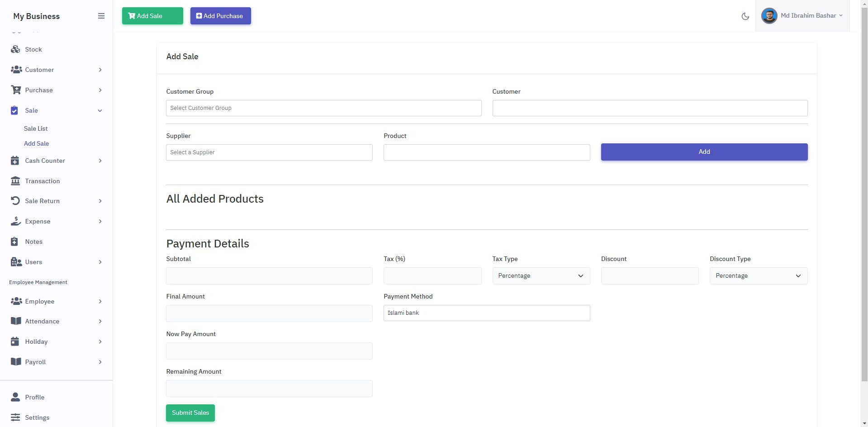Select Cash Counter in sidebar menu
This screenshot has width=868, height=427.
(45, 161)
